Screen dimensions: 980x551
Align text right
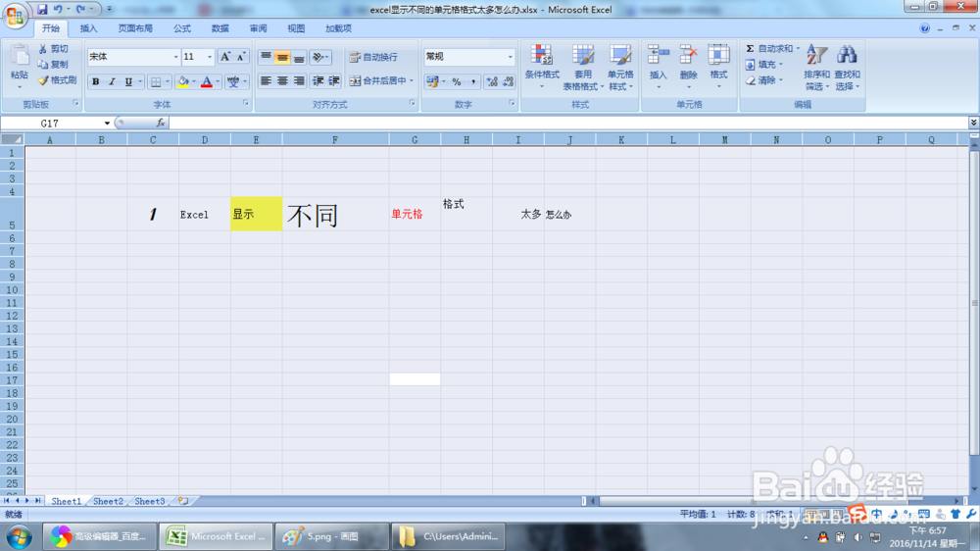tap(299, 81)
